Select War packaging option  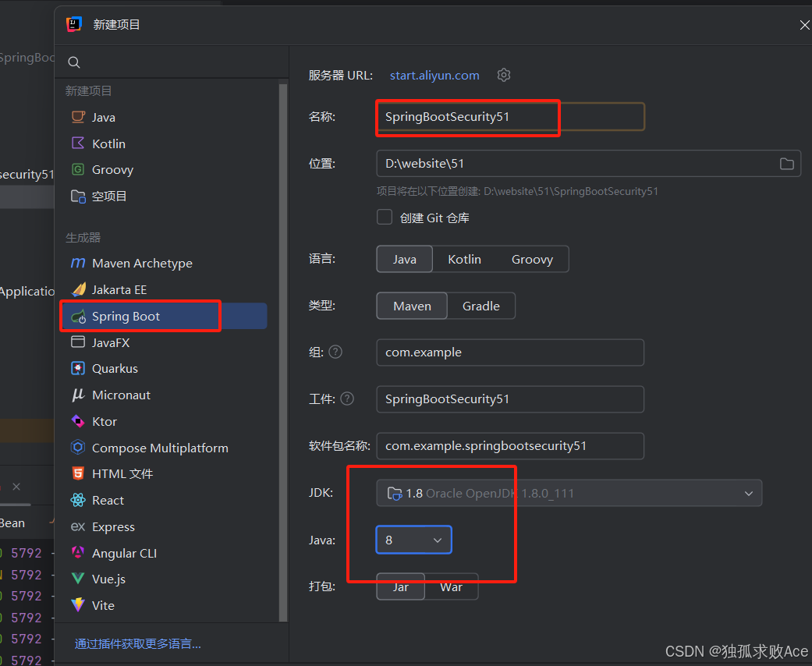point(451,586)
